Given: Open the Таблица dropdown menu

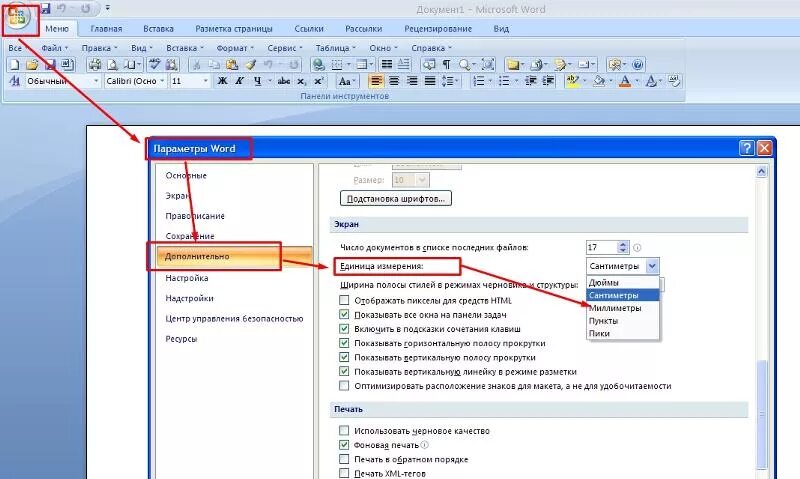Looking at the screenshot, I should tap(336, 48).
